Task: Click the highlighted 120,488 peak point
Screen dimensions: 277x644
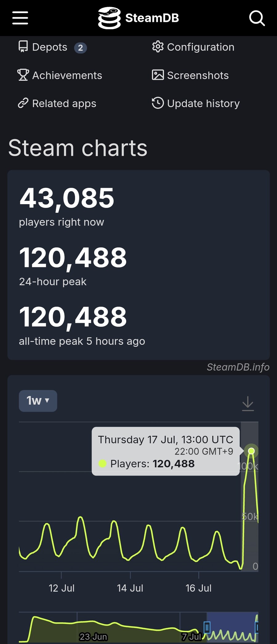Action: click(x=251, y=451)
